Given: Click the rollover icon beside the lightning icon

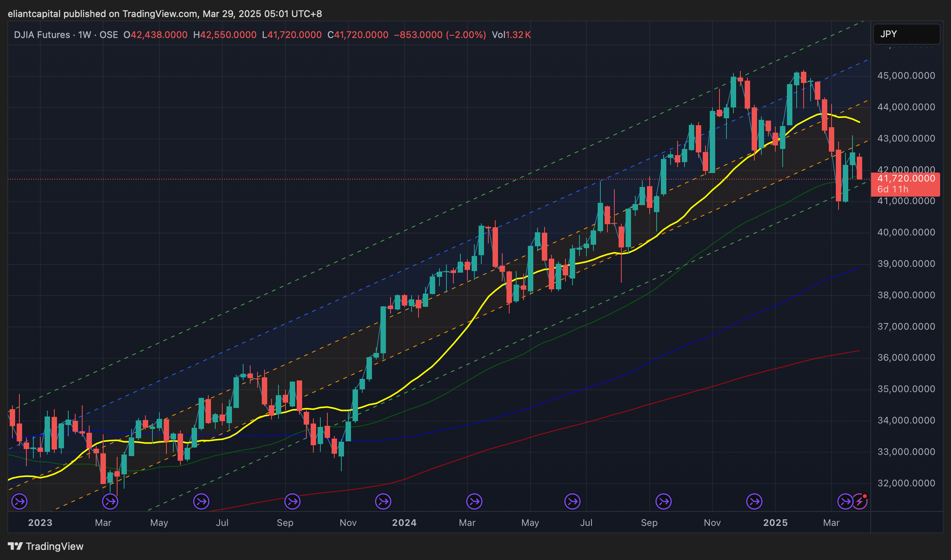Looking at the screenshot, I should tap(845, 501).
